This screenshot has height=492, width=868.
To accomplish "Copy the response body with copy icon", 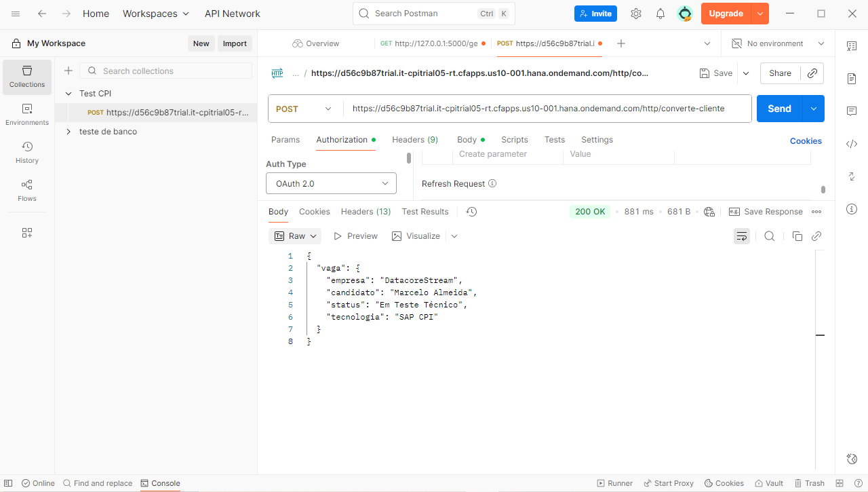I will tap(797, 236).
